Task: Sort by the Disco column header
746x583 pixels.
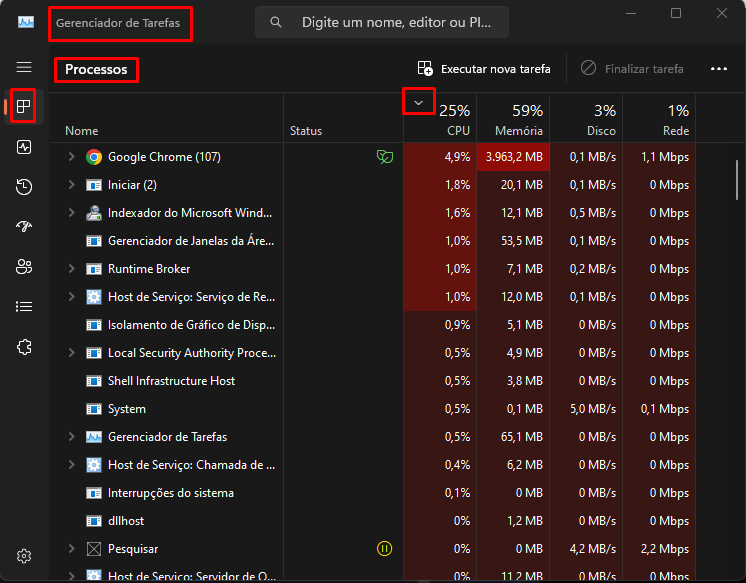Action: tap(586, 119)
